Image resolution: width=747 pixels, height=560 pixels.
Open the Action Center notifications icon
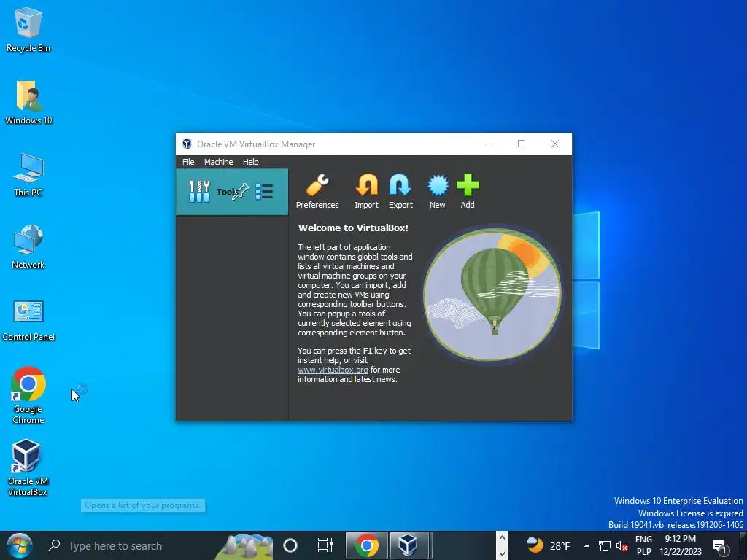point(721,546)
